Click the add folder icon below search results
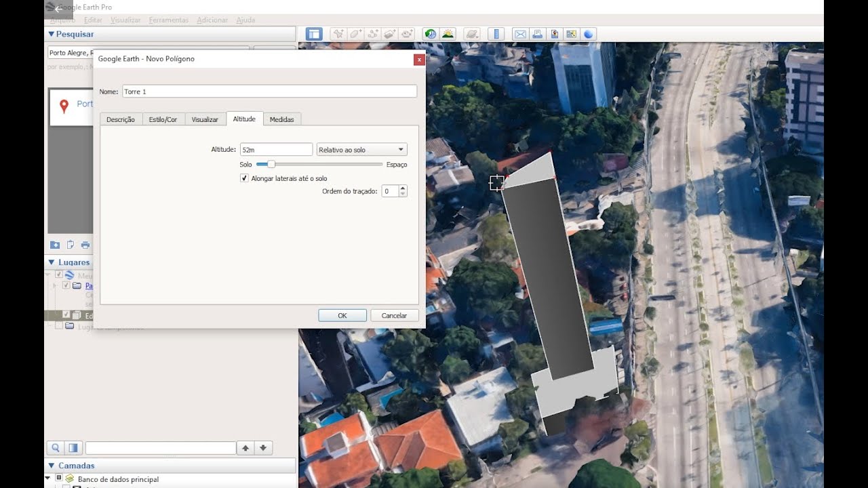868x488 pixels. [55, 245]
